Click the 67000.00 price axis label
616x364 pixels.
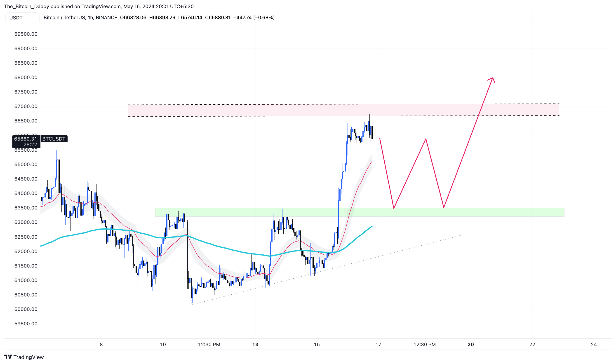pos(26,106)
